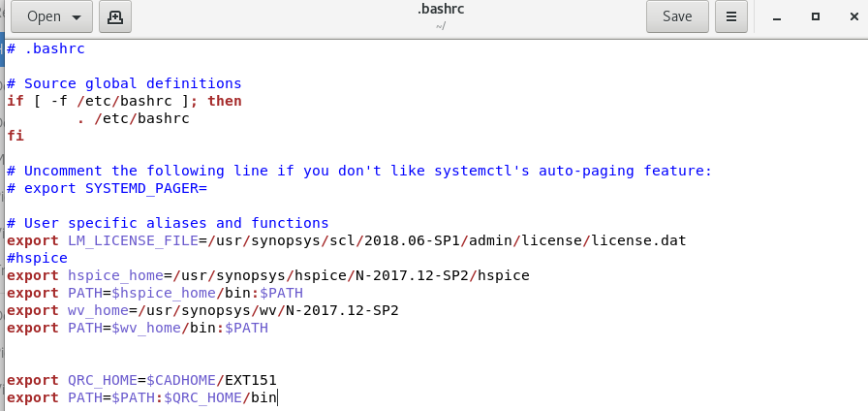The image size is (868, 411).
Task: Expand the Open button dropdown arrow
Action: click(x=77, y=16)
